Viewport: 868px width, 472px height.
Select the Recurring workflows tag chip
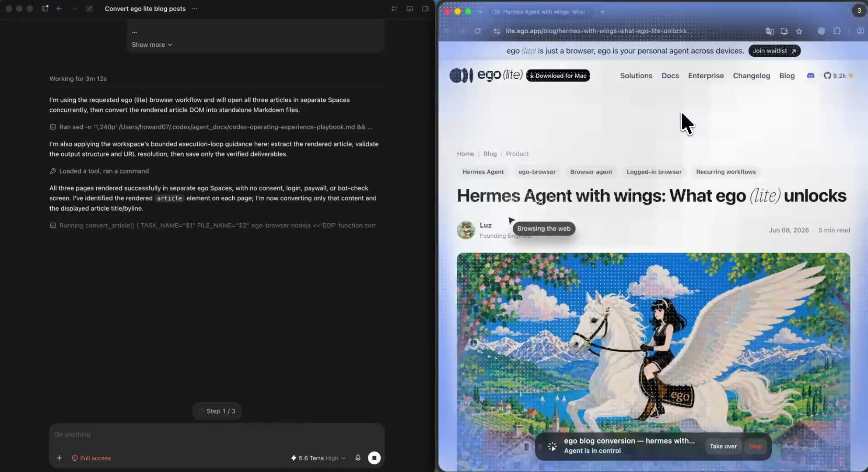coord(726,172)
